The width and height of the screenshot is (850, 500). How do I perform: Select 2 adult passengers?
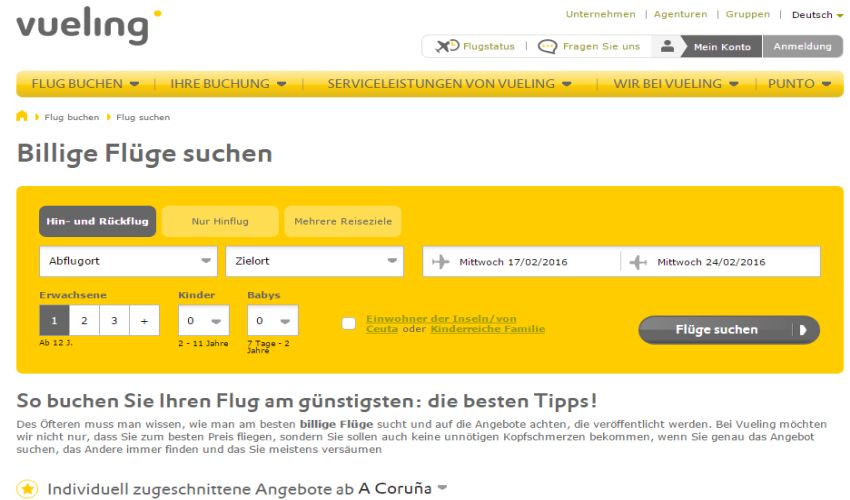tap(84, 320)
